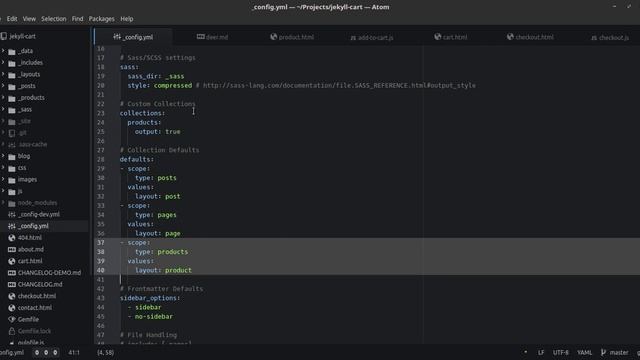Click the markdown icon beside CHANGELOG-DEMO.md
Image resolution: width=640 pixels, height=360 pixels.
point(12,273)
